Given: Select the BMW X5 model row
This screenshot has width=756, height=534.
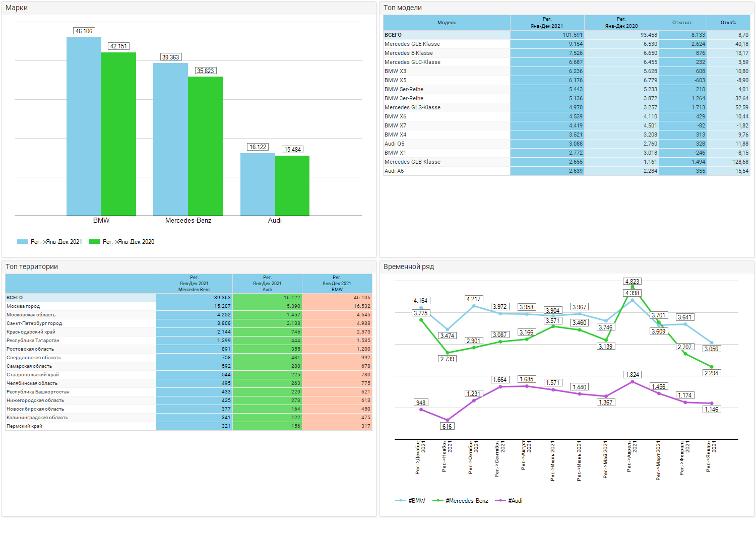Looking at the screenshot, I should [566, 80].
